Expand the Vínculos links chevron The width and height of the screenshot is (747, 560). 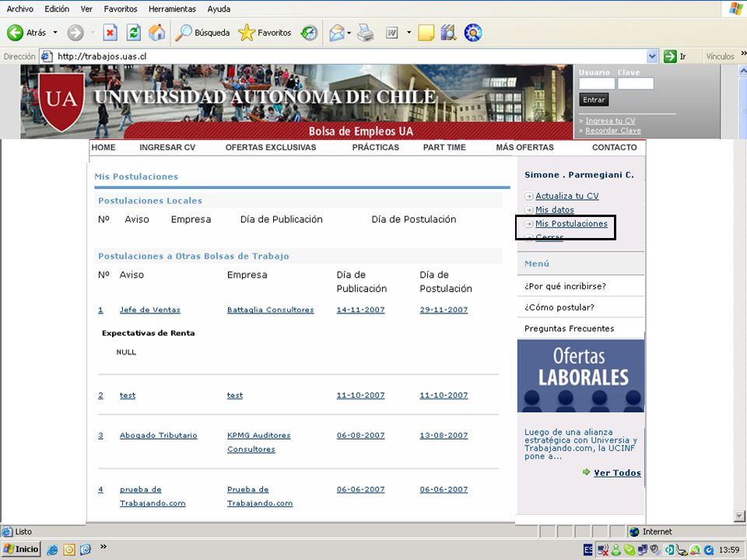click(x=743, y=54)
